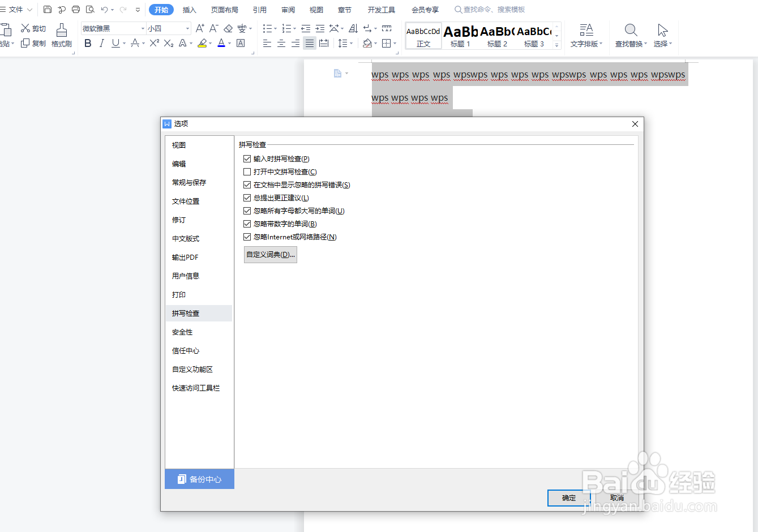Screen dimensions: 758x532
Task: Click the command search field (查找命令)
Action: point(490,10)
